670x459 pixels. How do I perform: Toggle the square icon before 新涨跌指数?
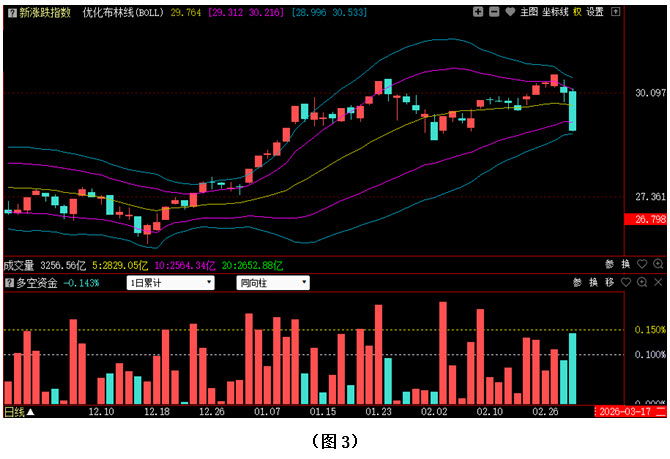click(x=10, y=13)
